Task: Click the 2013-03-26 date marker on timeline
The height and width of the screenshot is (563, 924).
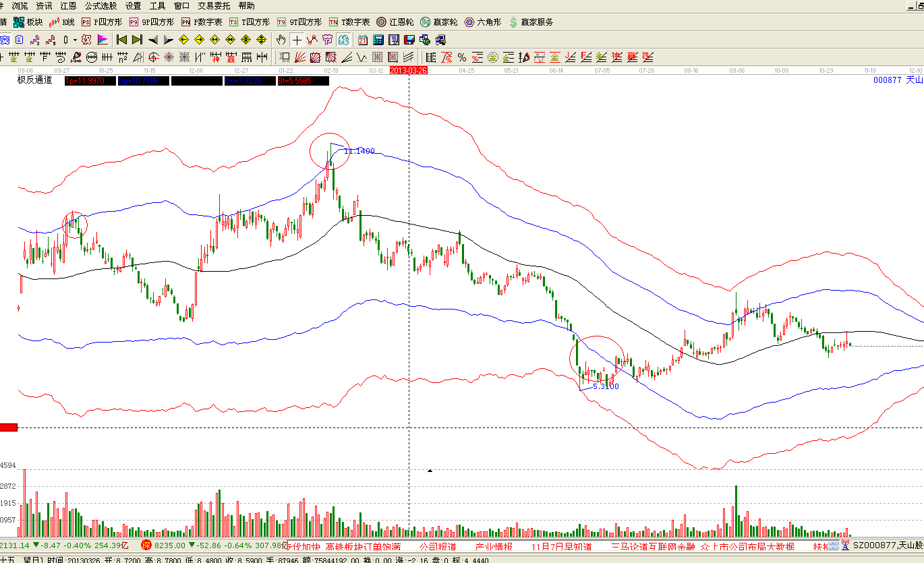Action: tap(409, 70)
